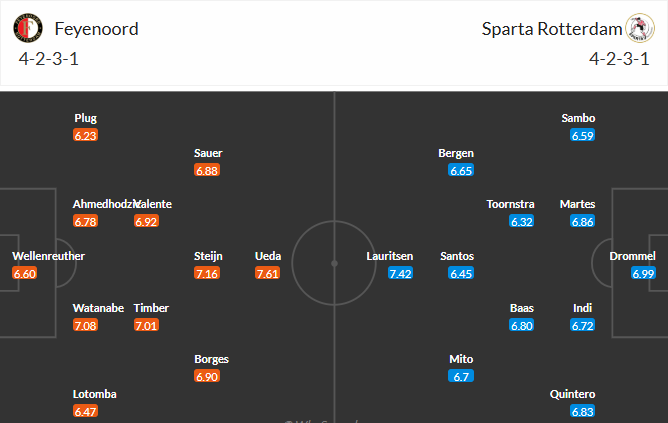
Task: Click the Feyenoord club crest
Action: click(28, 29)
